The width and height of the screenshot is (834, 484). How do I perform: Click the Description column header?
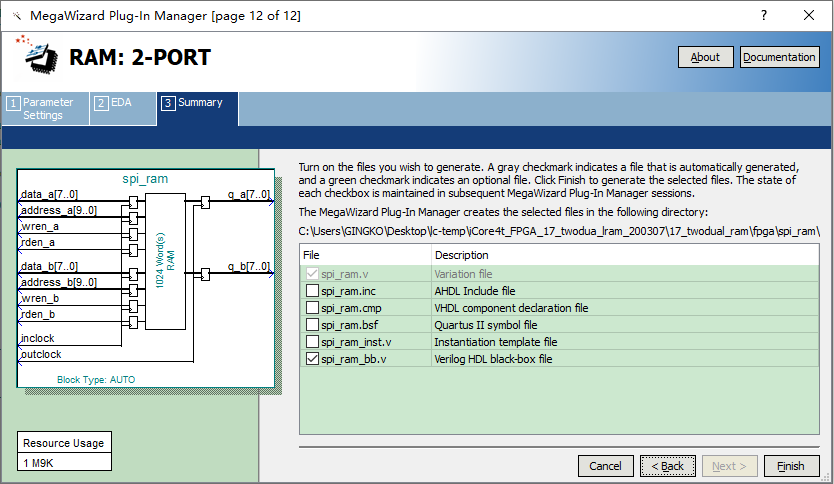[x=625, y=255]
